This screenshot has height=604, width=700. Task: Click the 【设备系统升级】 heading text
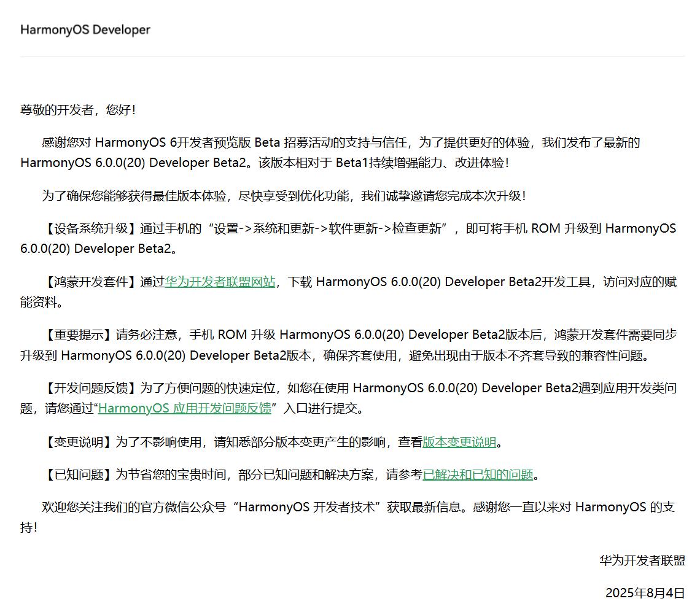(91, 228)
